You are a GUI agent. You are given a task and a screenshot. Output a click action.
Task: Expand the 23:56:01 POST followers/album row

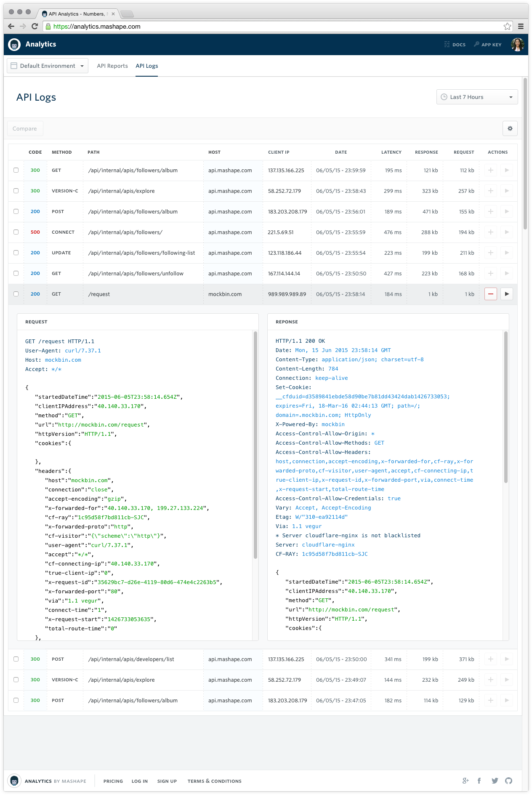pos(491,211)
